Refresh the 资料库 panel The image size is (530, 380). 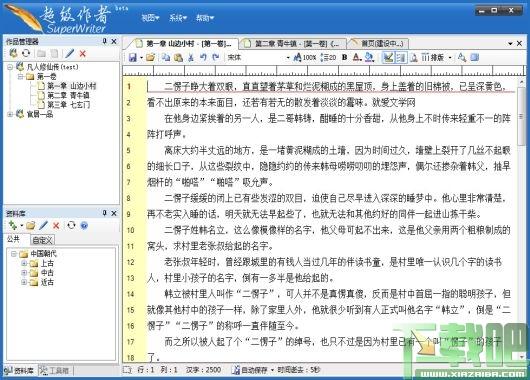click(71, 225)
